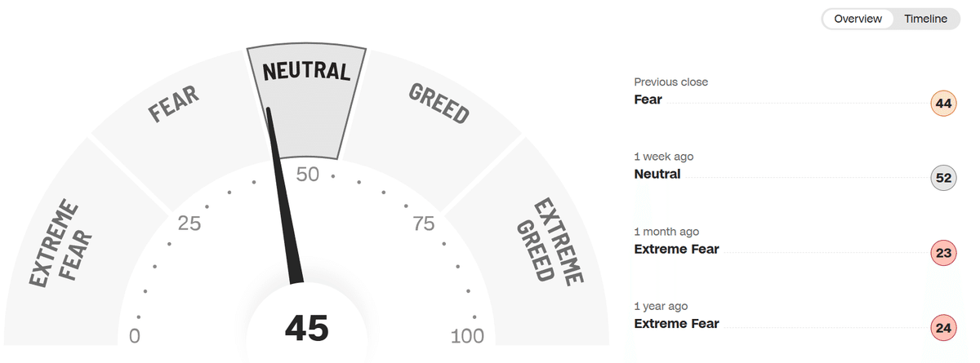Screen dimensions: 980x363
Task: Click the orange 44 score badge
Action: 943,104
